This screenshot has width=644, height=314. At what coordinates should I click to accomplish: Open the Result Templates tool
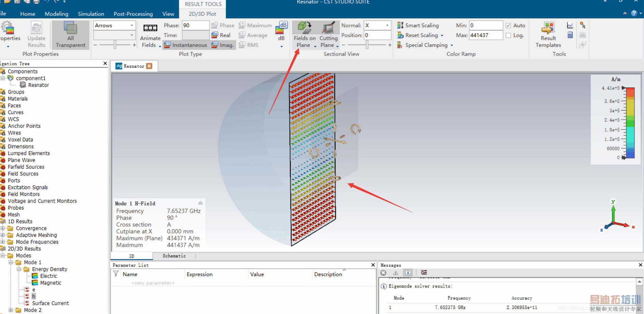click(x=548, y=35)
